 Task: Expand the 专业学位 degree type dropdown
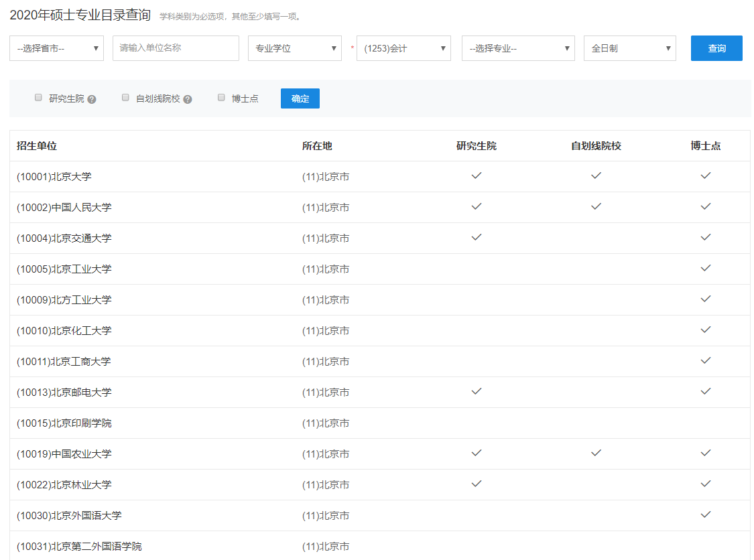pyautogui.click(x=295, y=48)
